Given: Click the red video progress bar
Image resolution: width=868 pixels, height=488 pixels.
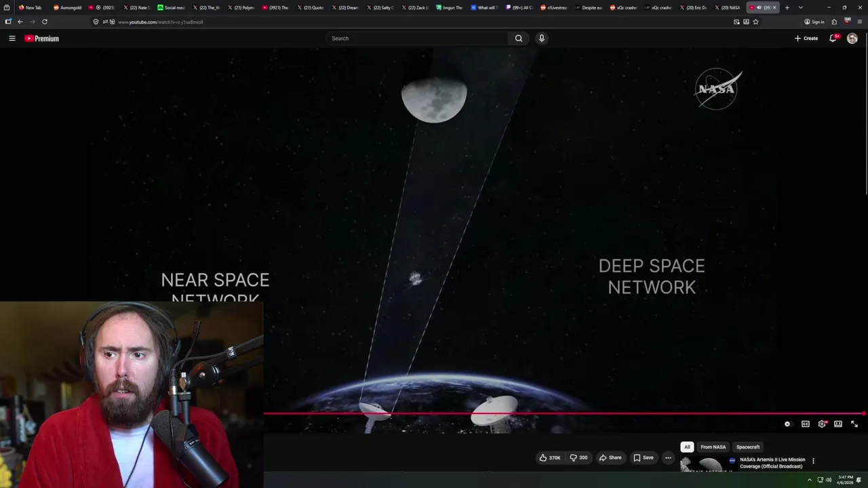Looking at the screenshot, I should (x=564, y=413).
